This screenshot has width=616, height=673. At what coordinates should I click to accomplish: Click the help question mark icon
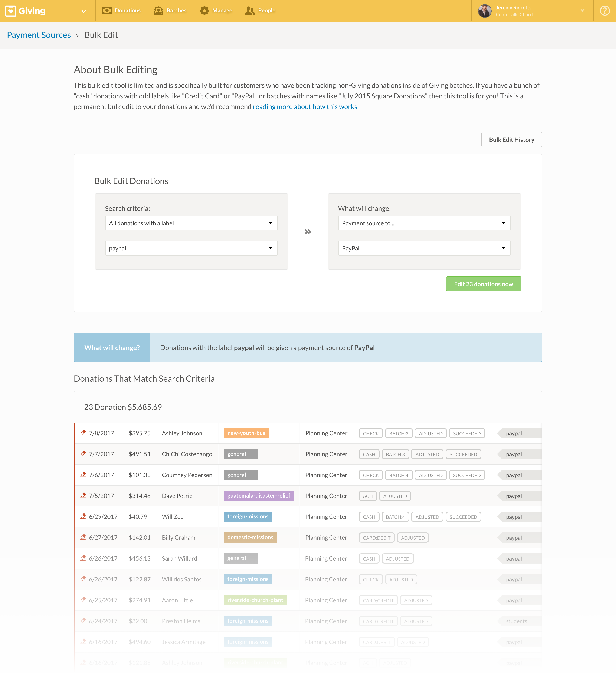coord(605,11)
